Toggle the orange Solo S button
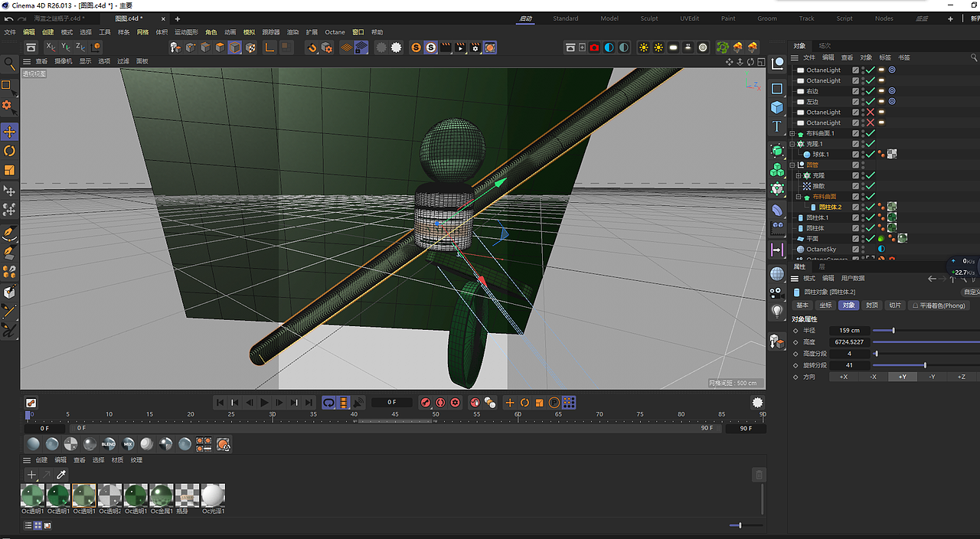This screenshot has width=980, height=539. coord(416,47)
